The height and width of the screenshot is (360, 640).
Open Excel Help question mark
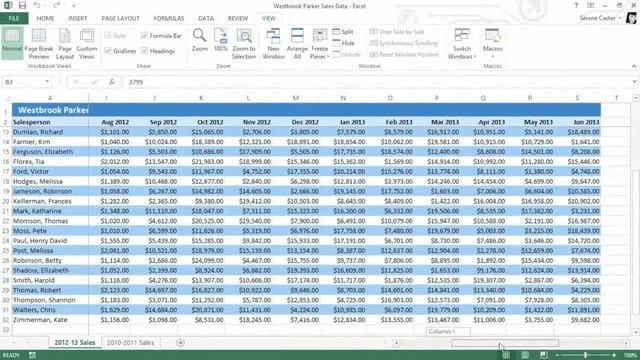point(576,6)
